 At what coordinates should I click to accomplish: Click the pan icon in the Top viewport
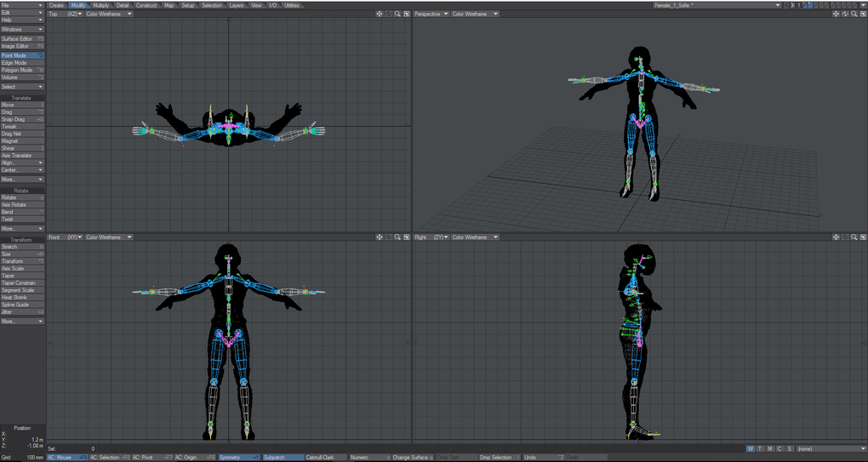pyautogui.click(x=380, y=14)
